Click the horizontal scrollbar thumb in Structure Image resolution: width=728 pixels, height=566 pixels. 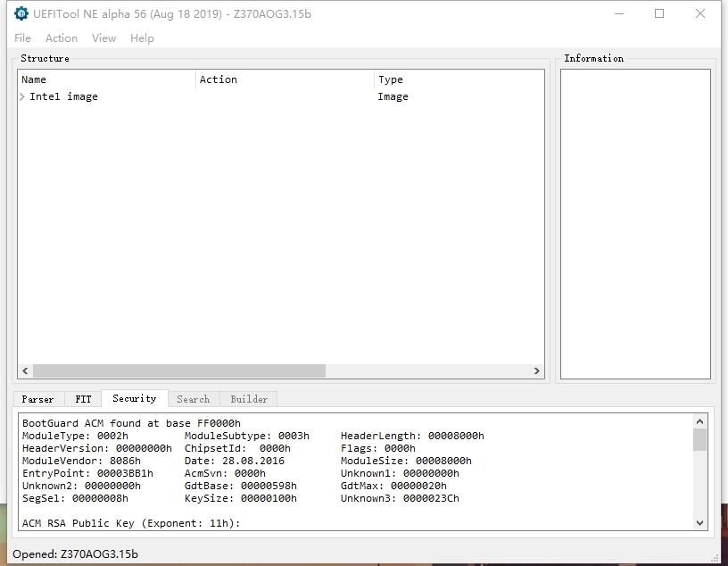[179, 370]
